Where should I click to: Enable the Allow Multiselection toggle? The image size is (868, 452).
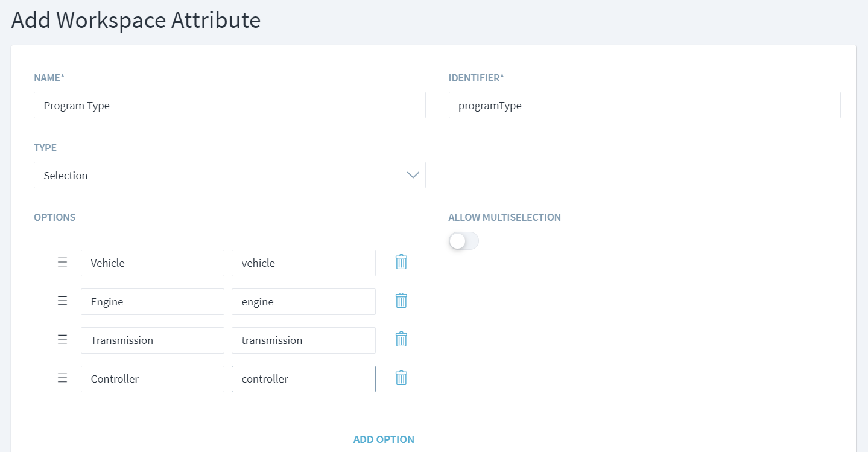(463, 241)
